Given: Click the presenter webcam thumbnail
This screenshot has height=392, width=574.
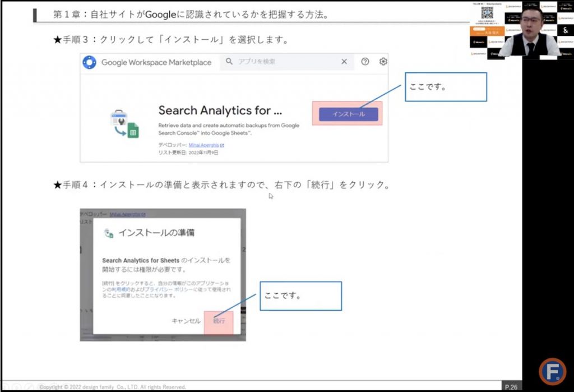Looking at the screenshot, I should (521, 30).
